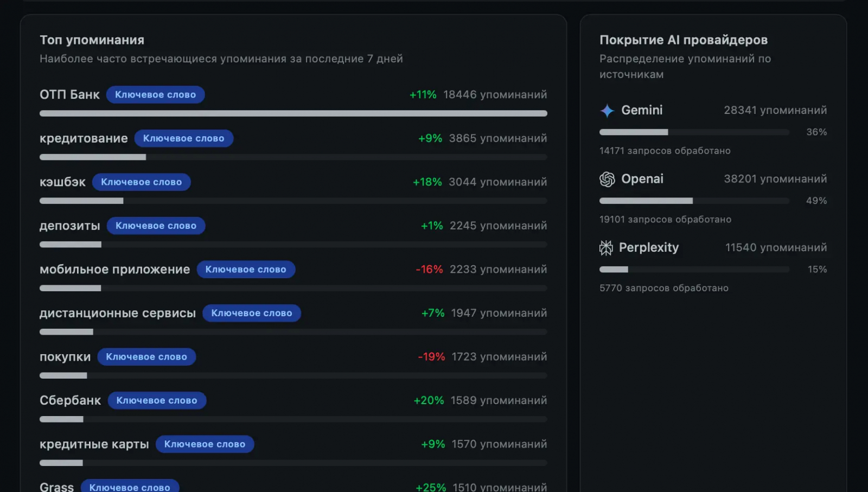Click the кредитование keyword badge
Image resolution: width=868 pixels, height=492 pixels.
(x=183, y=138)
